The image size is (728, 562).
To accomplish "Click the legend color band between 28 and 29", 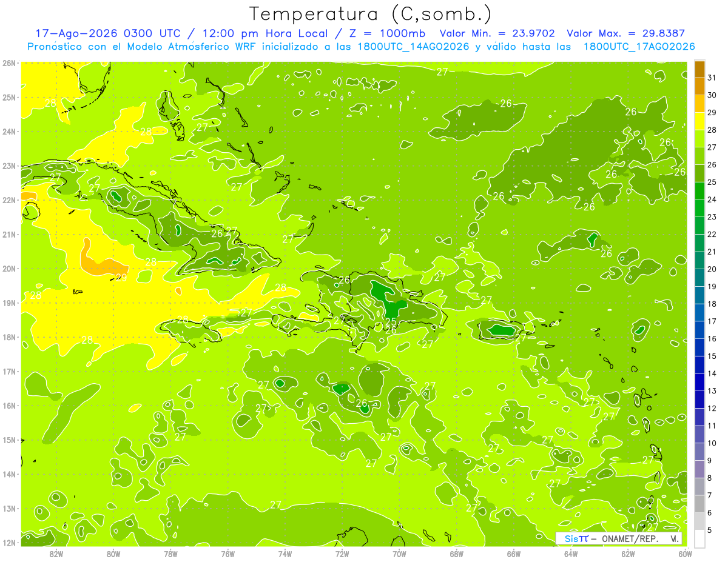I will pyautogui.click(x=699, y=121).
